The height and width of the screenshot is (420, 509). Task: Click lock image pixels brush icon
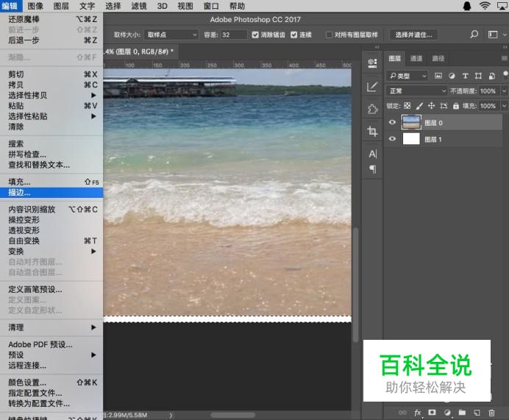click(419, 106)
